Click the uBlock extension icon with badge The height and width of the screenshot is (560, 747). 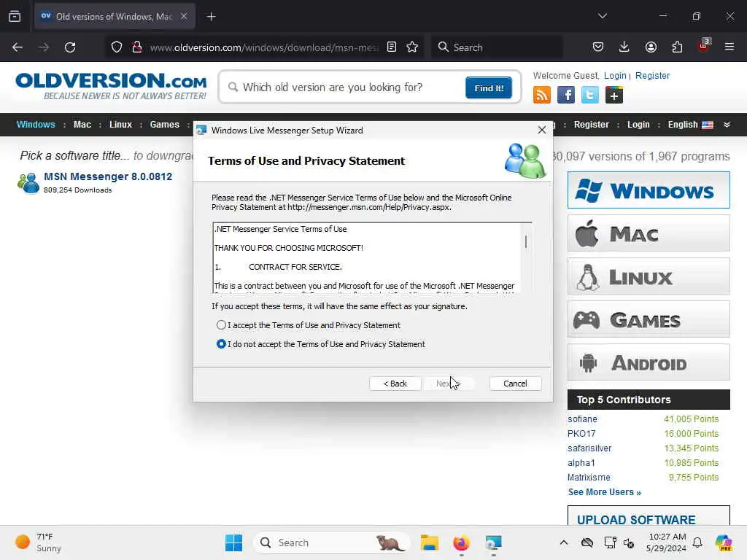pos(704,46)
